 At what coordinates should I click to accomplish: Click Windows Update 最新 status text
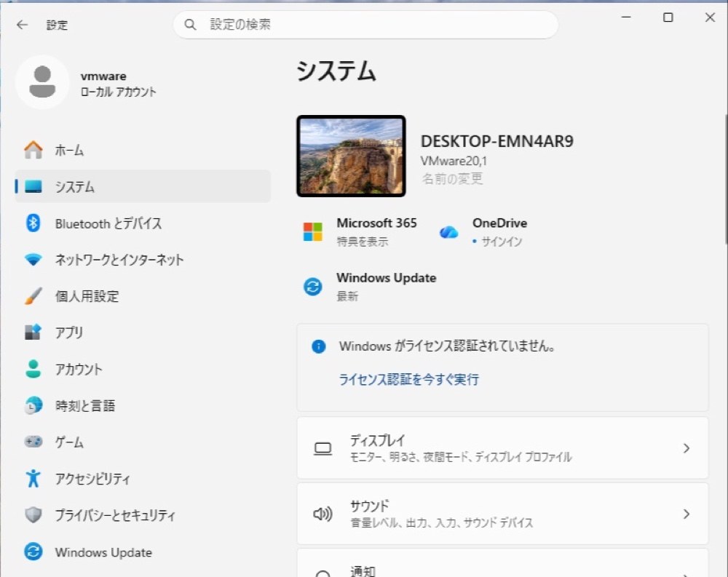[x=347, y=296]
